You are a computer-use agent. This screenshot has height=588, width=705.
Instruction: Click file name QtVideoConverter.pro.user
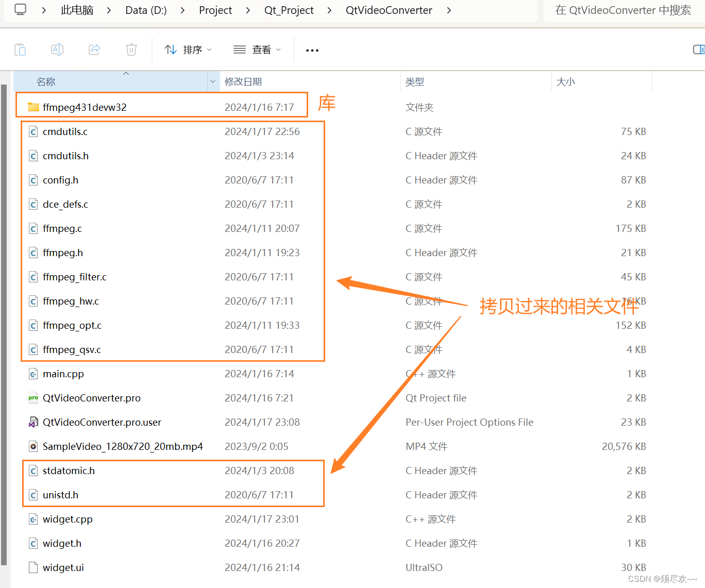click(x=102, y=422)
